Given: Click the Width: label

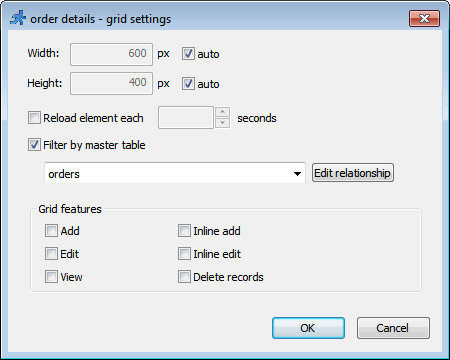Looking at the screenshot, I should (x=43, y=53).
